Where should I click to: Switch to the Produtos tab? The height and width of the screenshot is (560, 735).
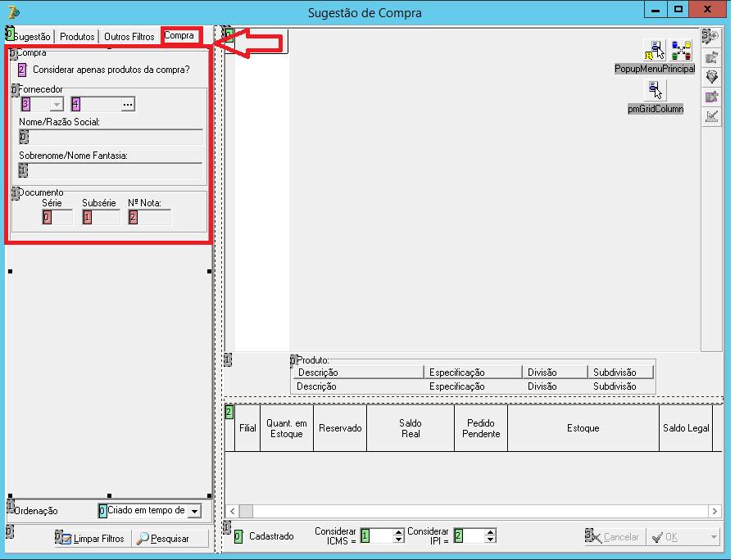point(77,37)
